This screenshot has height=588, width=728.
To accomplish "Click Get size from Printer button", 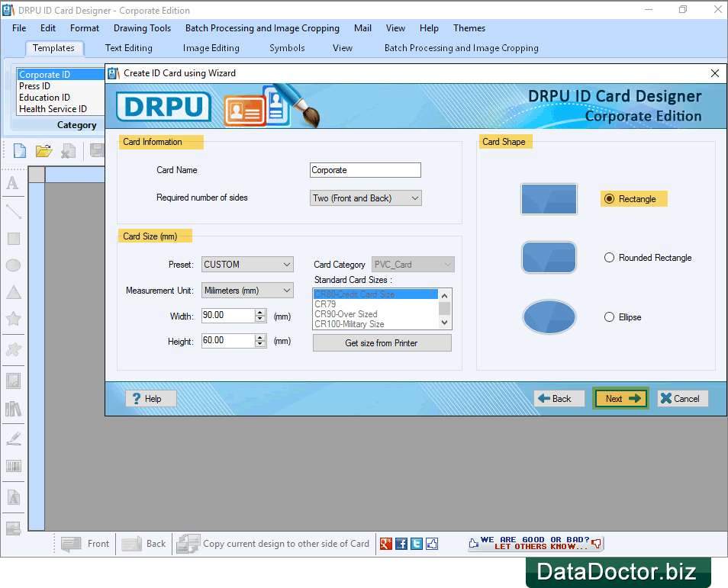I will (x=382, y=343).
